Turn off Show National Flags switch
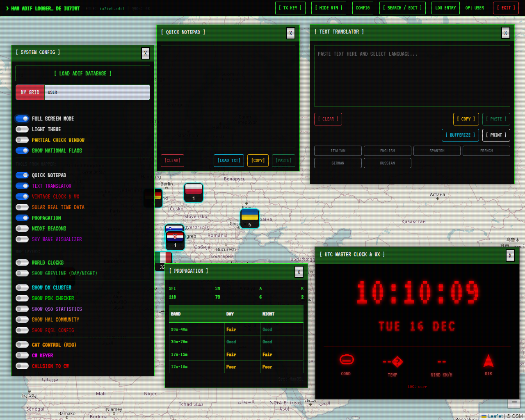Screen dimensions: 525x420 click(22, 151)
